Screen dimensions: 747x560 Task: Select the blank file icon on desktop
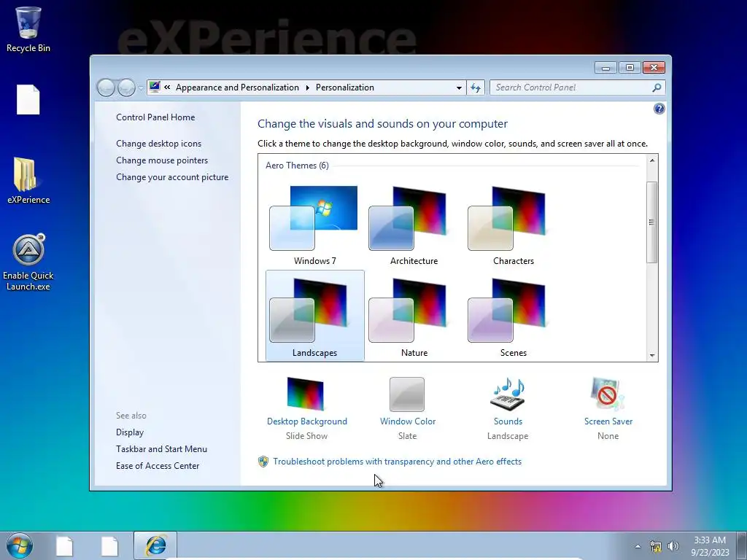[x=28, y=99]
